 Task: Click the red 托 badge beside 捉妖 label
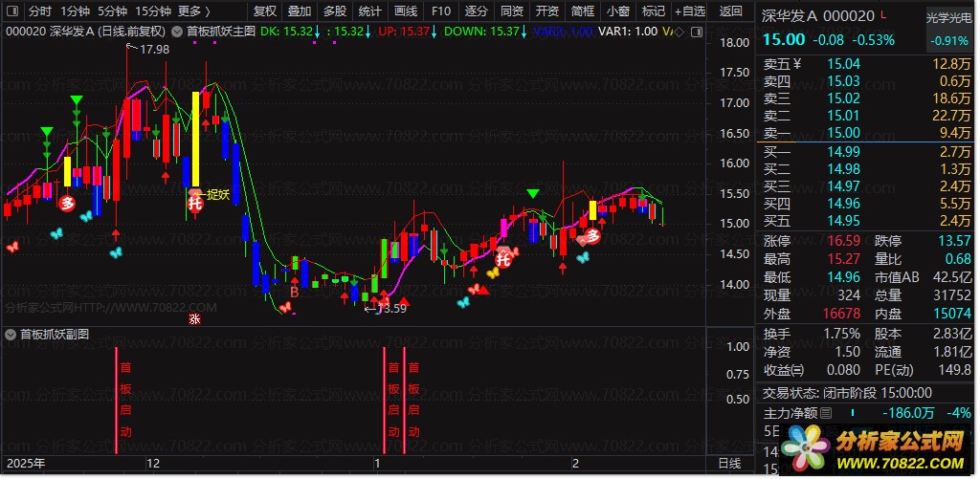[x=195, y=202]
